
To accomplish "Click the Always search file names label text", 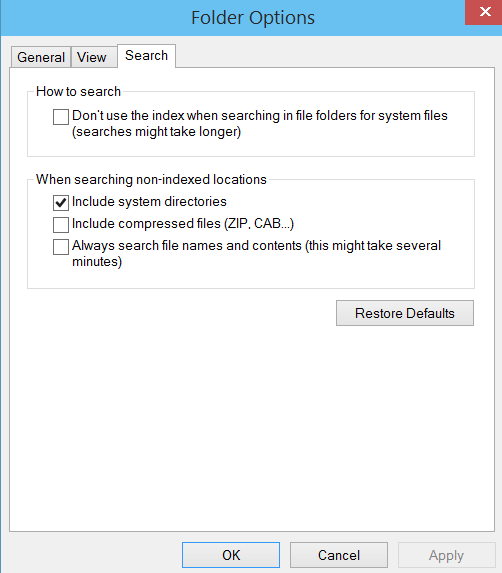I will point(256,253).
